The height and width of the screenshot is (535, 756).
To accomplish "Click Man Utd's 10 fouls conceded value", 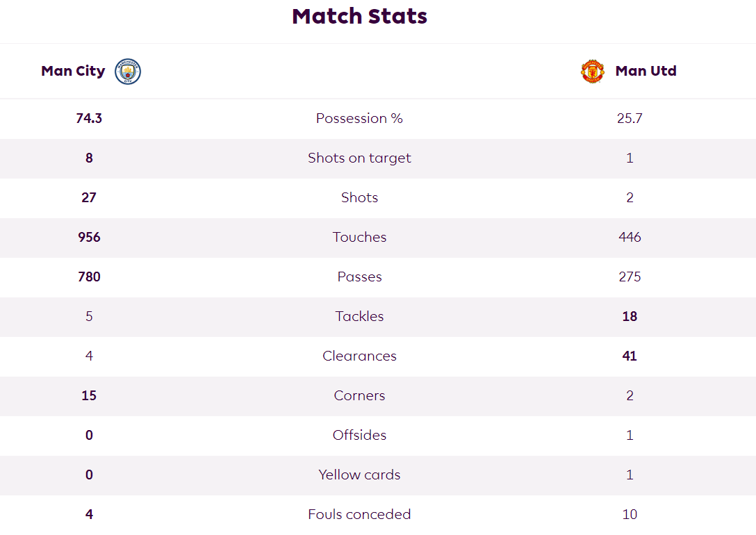I will point(630,514).
